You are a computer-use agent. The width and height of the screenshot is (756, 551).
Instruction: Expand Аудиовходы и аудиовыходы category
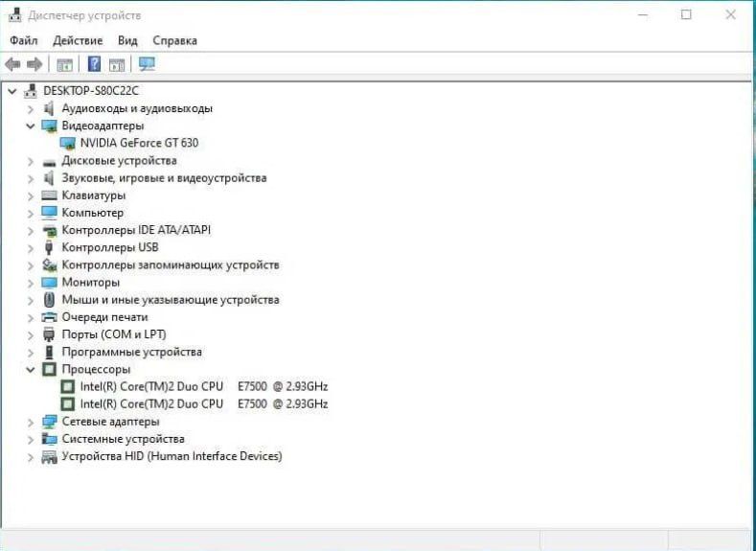(31, 109)
